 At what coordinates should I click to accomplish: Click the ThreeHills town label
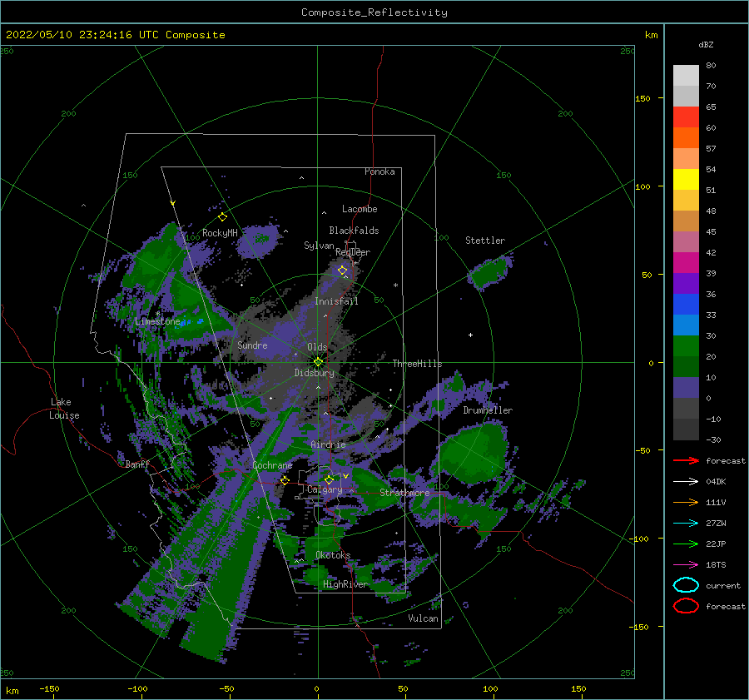[x=417, y=364]
